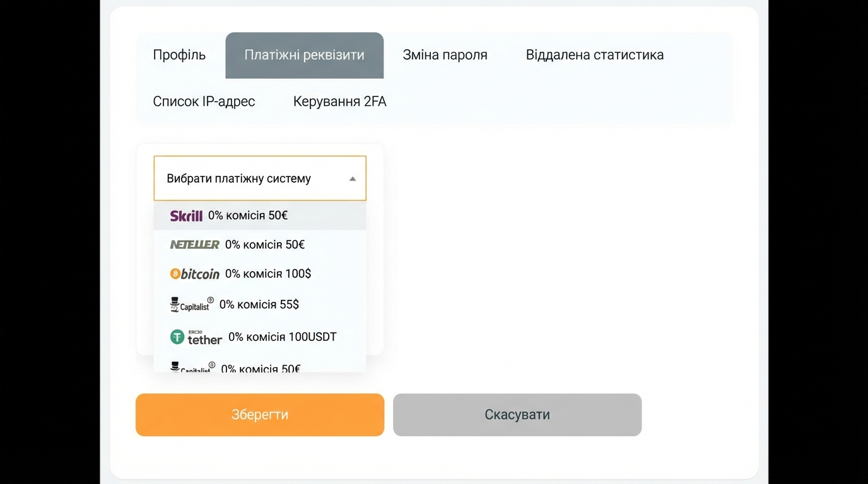The image size is (868, 484).
Task: Expand the payment methods list
Action: 259,178
